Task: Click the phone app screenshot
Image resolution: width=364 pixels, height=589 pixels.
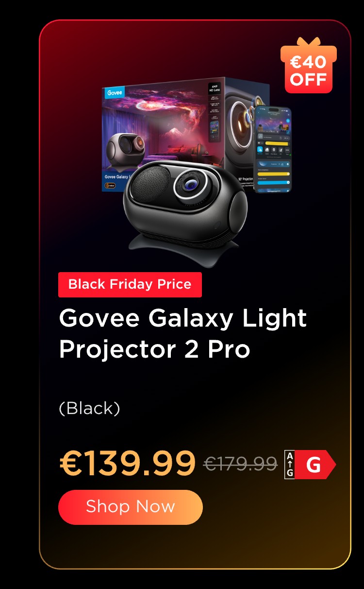Action: click(273, 149)
